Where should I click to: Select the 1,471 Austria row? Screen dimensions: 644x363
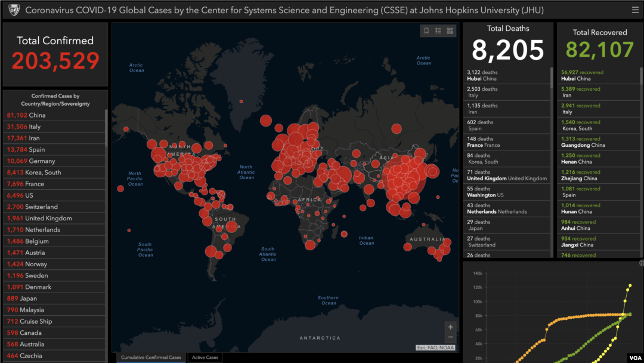click(54, 253)
